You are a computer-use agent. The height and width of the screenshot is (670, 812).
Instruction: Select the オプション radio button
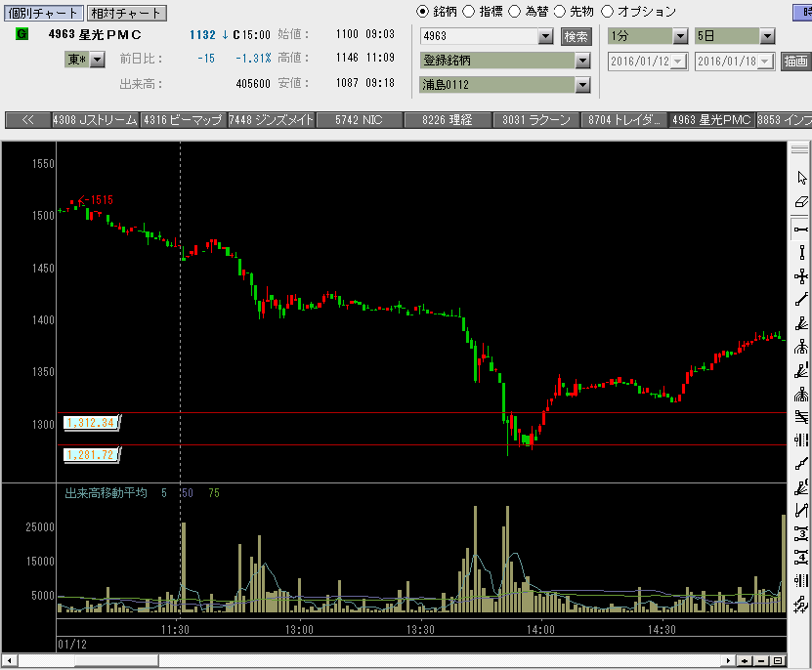(607, 12)
